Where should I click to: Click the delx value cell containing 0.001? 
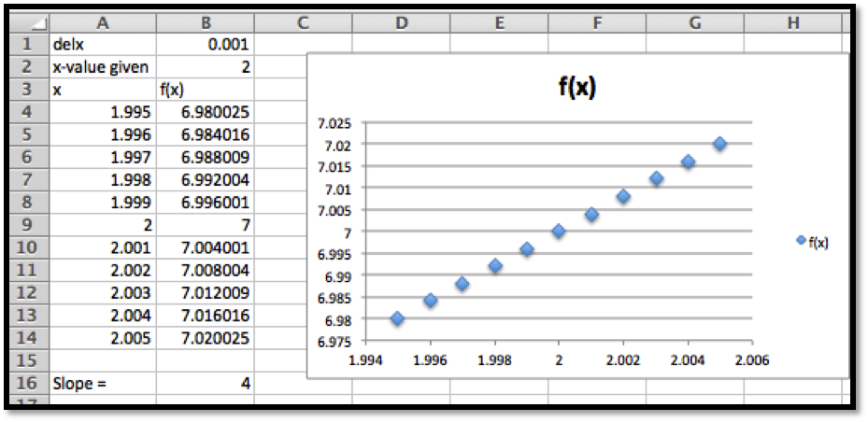click(x=206, y=44)
